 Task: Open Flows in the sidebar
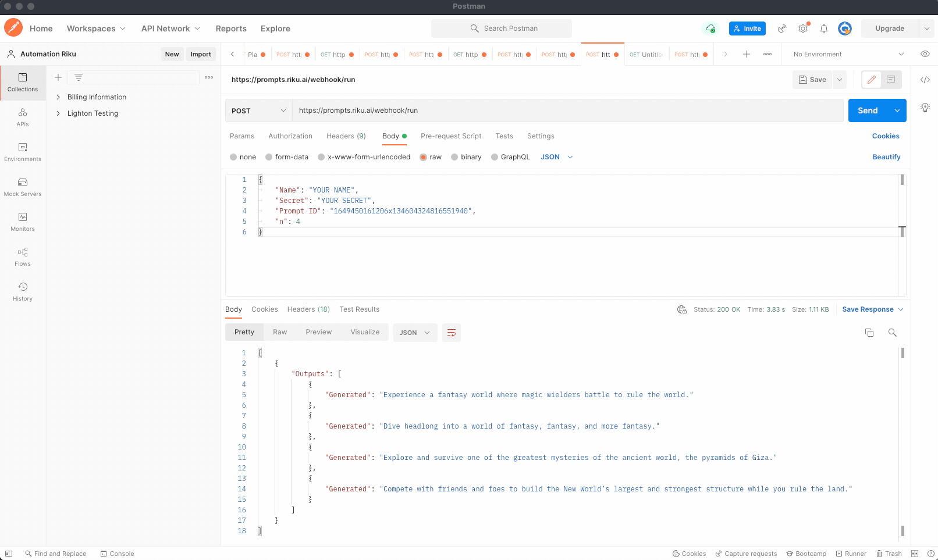click(x=23, y=257)
